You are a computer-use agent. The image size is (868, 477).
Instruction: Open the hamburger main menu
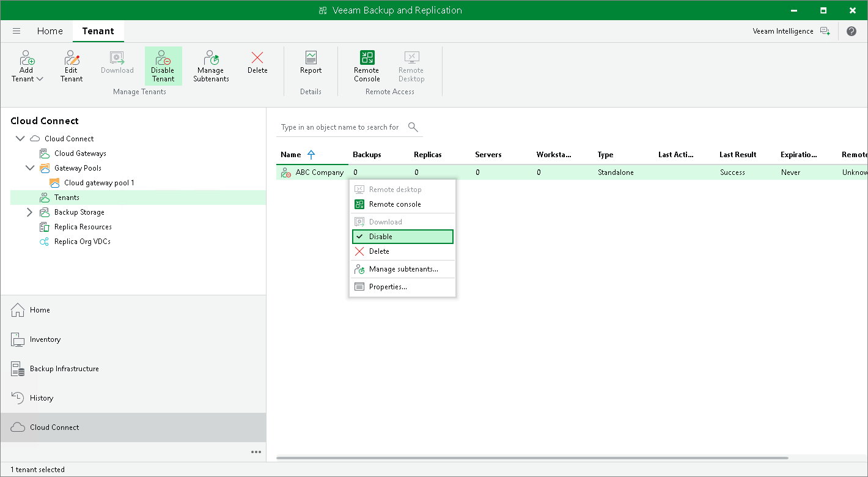(x=17, y=31)
